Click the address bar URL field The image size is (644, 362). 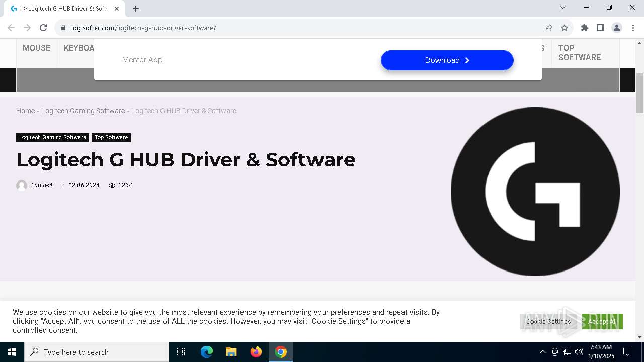[302, 28]
